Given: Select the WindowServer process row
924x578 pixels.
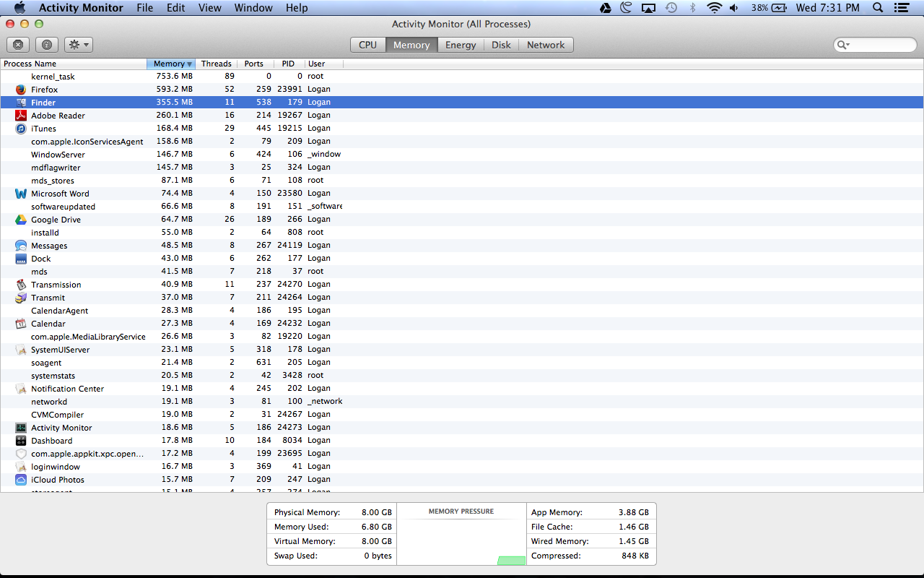Looking at the screenshot, I should [462, 155].
